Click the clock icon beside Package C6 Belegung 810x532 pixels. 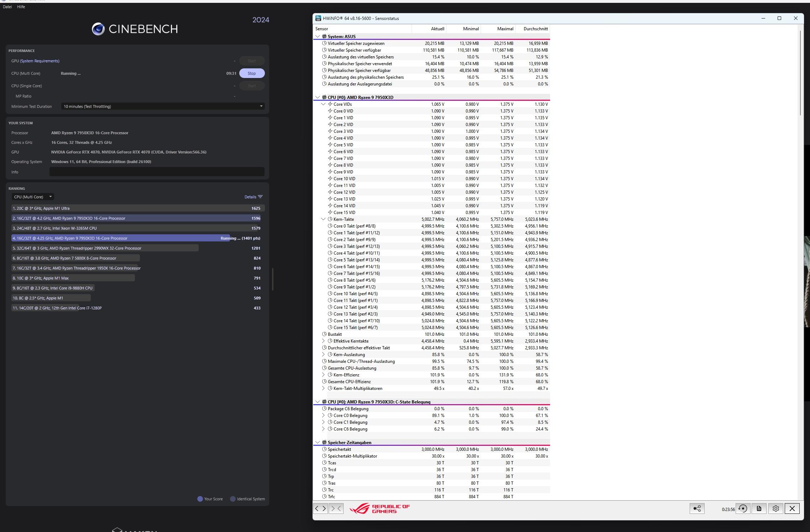pyautogui.click(x=324, y=408)
